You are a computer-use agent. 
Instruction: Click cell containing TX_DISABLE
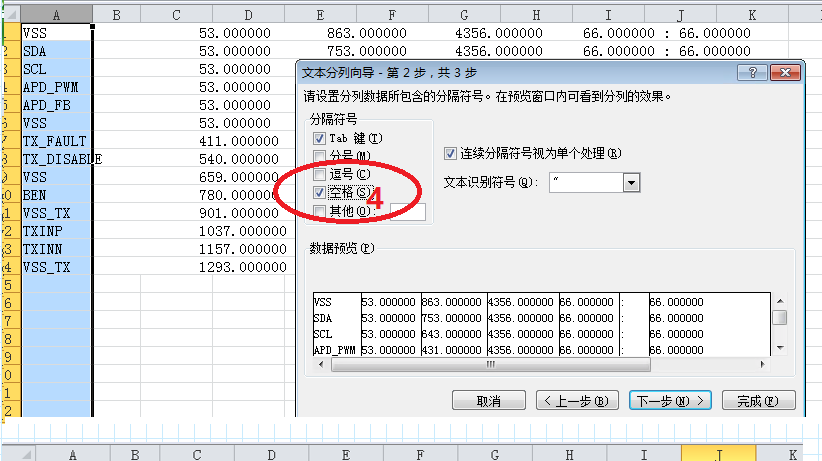click(56, 159)
